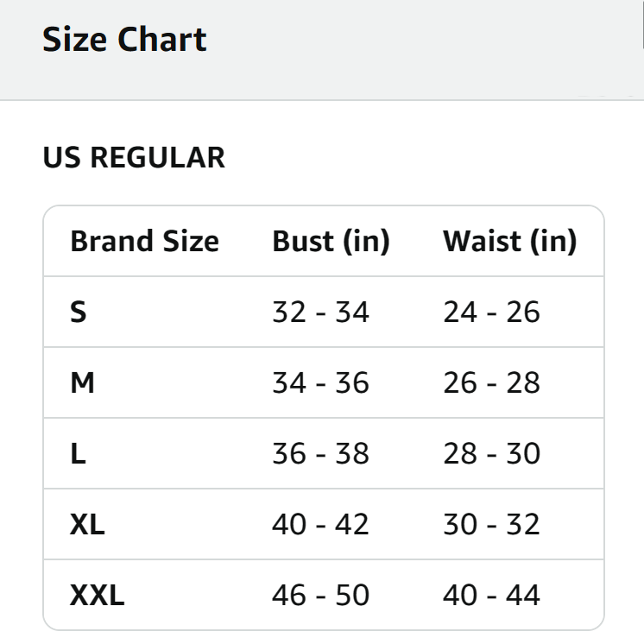Click waist measurement 30 - 32

click(x=491, y=524)
